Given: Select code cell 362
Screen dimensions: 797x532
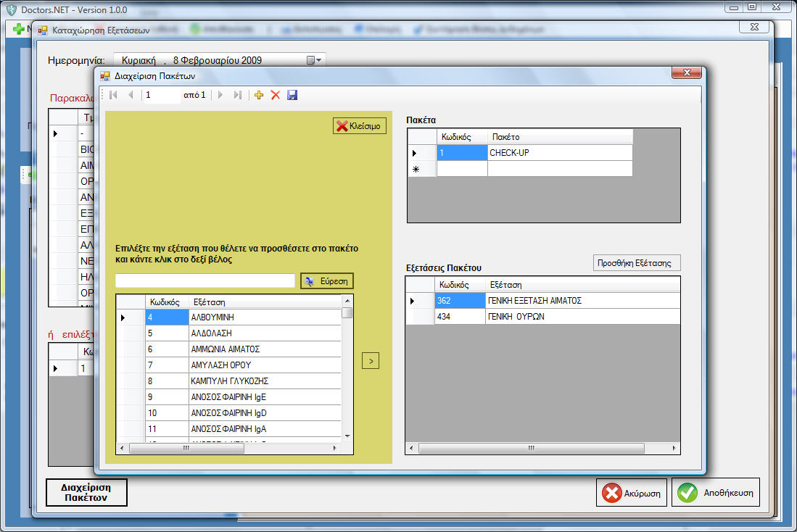Looking at the screenshot, I should click(460, 300).
